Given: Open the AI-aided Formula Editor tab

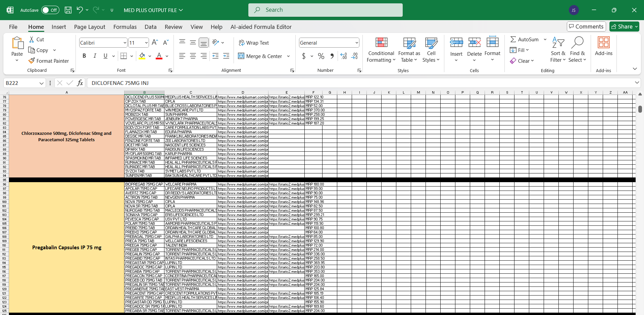Looking at the screenshot, I should pos(261,27).
